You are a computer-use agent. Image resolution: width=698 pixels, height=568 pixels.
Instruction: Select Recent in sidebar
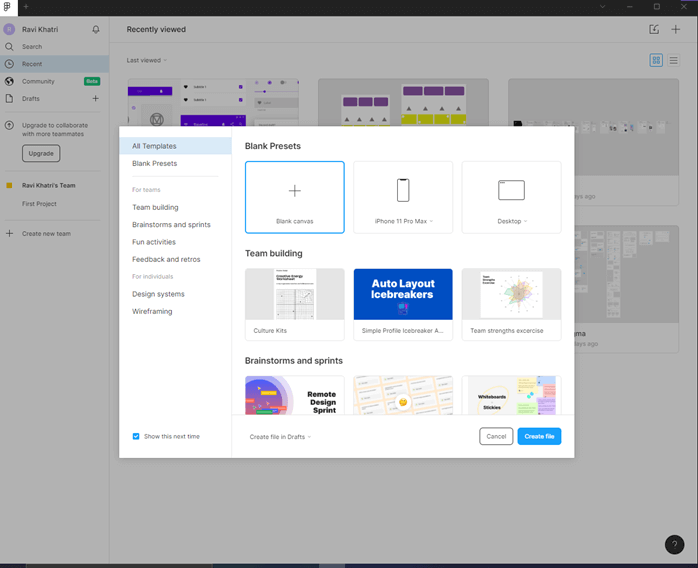[x=54, y=64]
